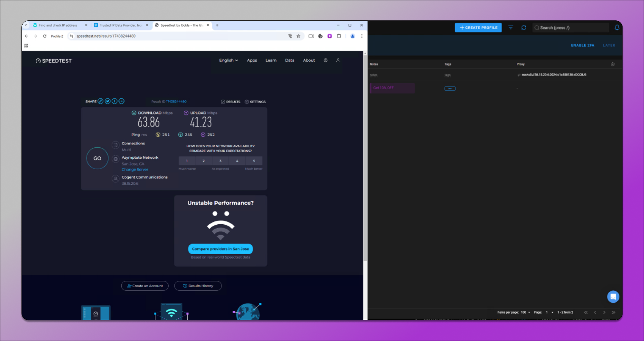
Task: Open the Chrome three-dot menu
Action: pos(362,36)
